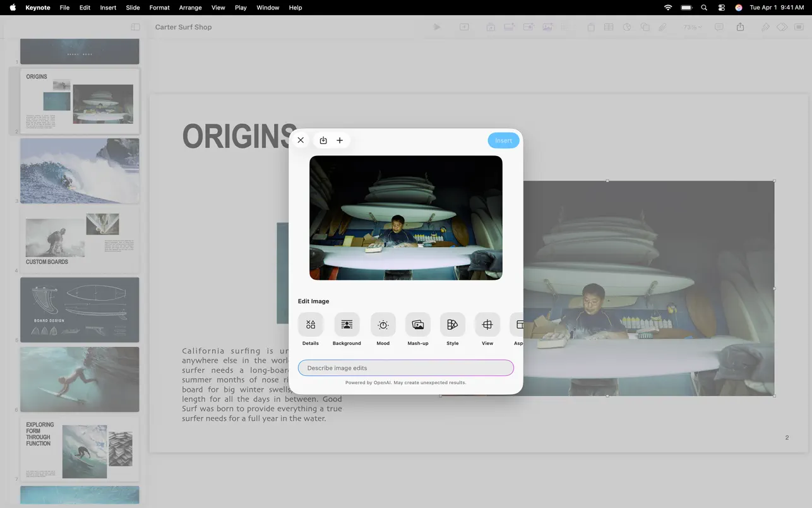Select the Background edit icon
This screenshot has height=508, width=812.
coord(347,325)
